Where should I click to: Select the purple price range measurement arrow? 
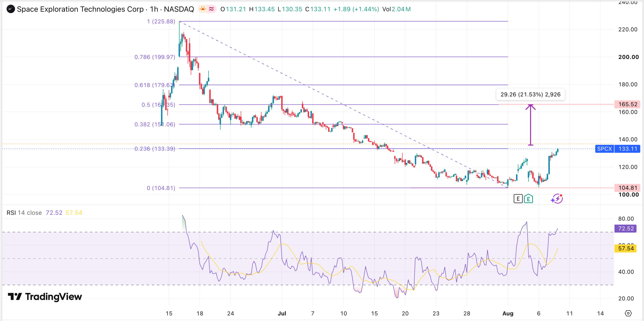pos(531,125)
